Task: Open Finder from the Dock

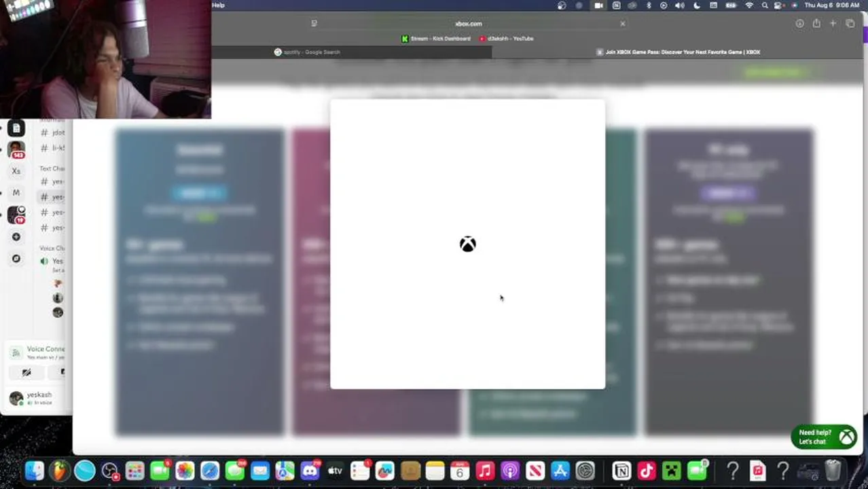Action: [35, 471]
